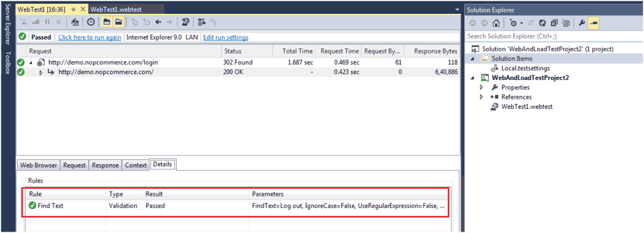This screenshot has height=233, width=644.
Task: Toggle the second highlighted open-folder toolbar icon
Action: tap(118, 22)
